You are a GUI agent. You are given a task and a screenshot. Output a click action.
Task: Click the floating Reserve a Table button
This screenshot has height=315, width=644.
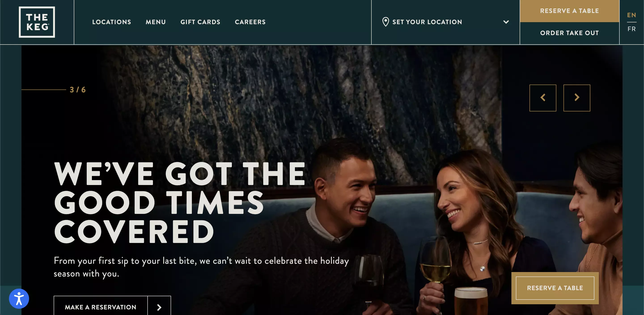[555, 288]
